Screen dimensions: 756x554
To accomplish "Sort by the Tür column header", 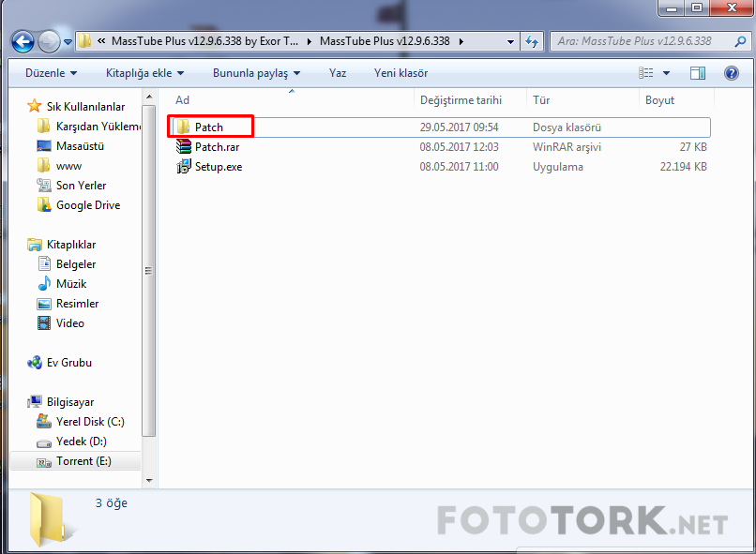I will [541, 100].
